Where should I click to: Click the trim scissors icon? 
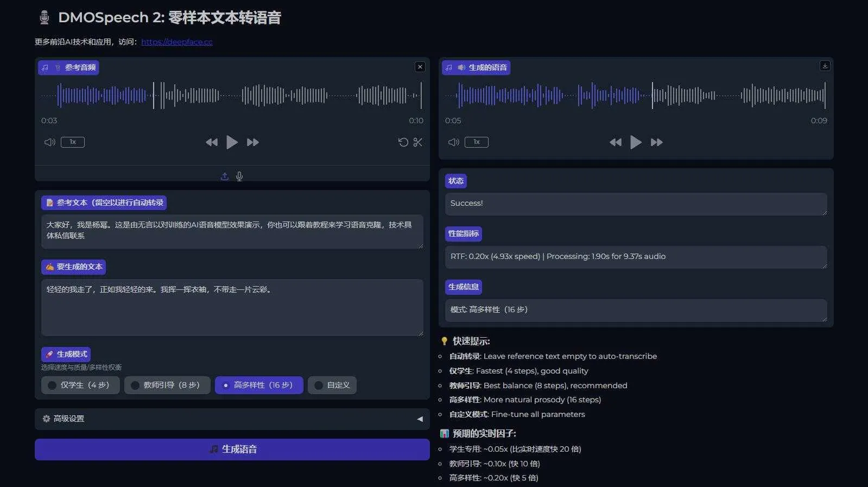[x=417, y=142]
